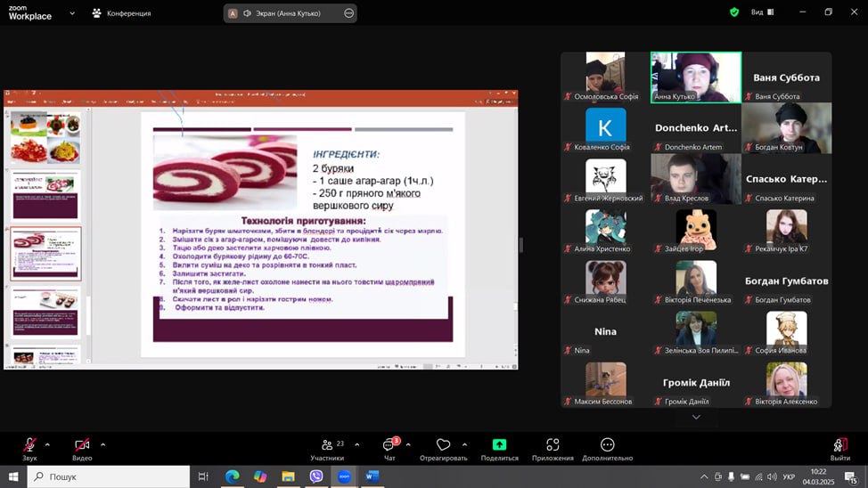Image resolution: width=868 pixels, height=488 pixels.
Task: Open the Приложения apps panel
Action: [553, 448]
